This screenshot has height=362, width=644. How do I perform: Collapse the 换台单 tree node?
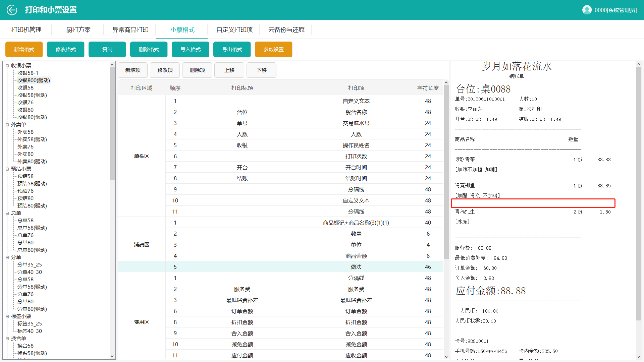click(7, 339)
